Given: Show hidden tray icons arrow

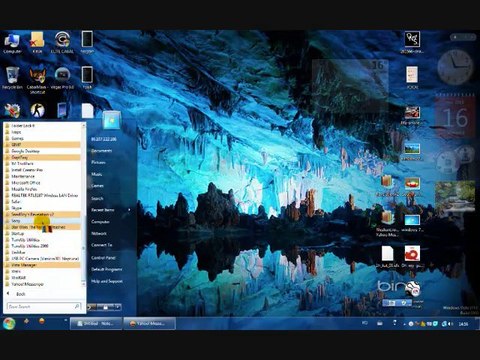Looking at the screenshot, I should [404, 324].
